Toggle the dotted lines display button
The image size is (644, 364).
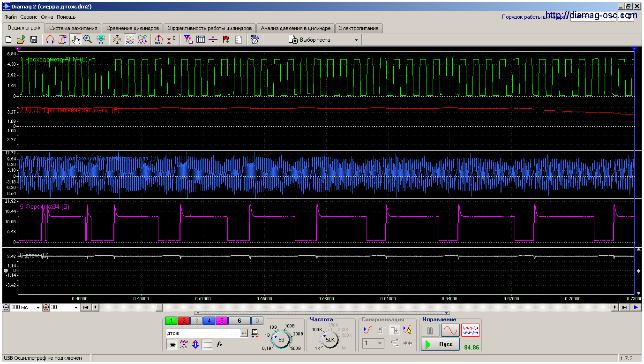coord(207,344)
